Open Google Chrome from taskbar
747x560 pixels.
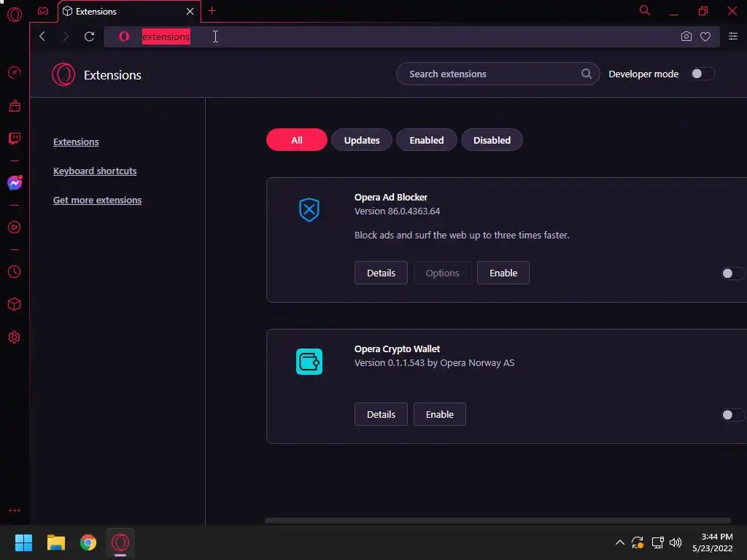point(88,542)
